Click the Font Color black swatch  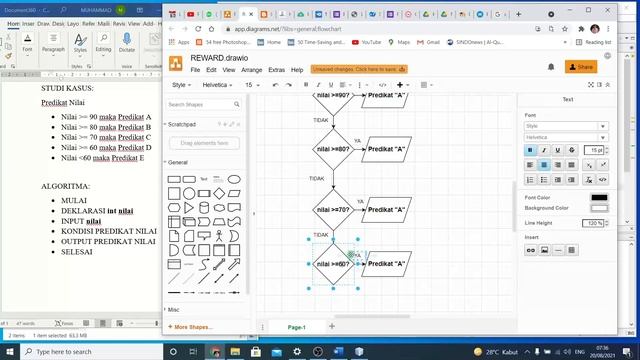click(599, 198)
